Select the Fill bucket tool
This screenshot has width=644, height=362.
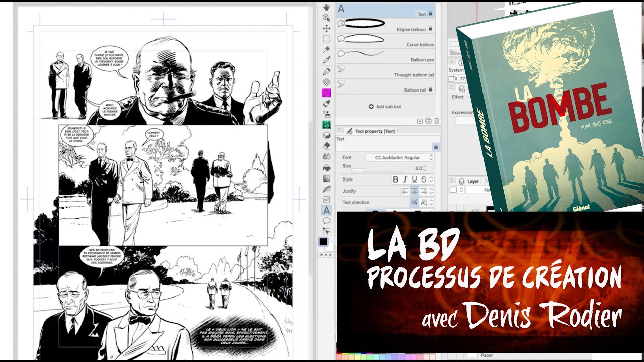tap(326, 167)
